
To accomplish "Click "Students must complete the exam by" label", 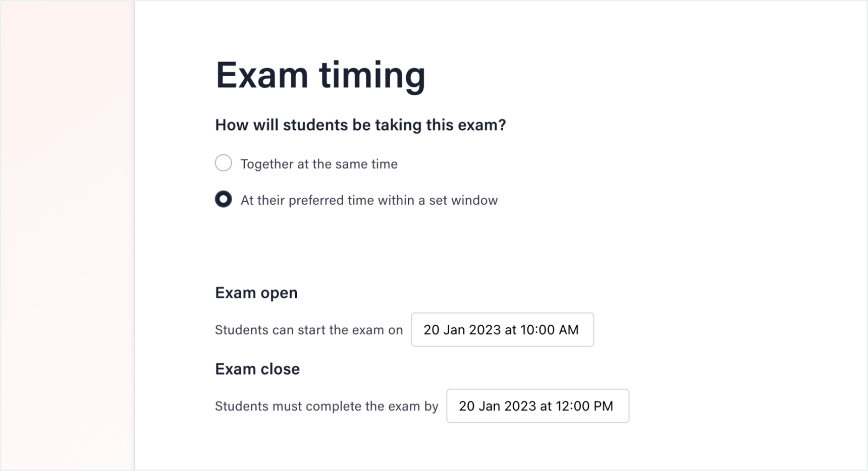I will coord(327,406).
